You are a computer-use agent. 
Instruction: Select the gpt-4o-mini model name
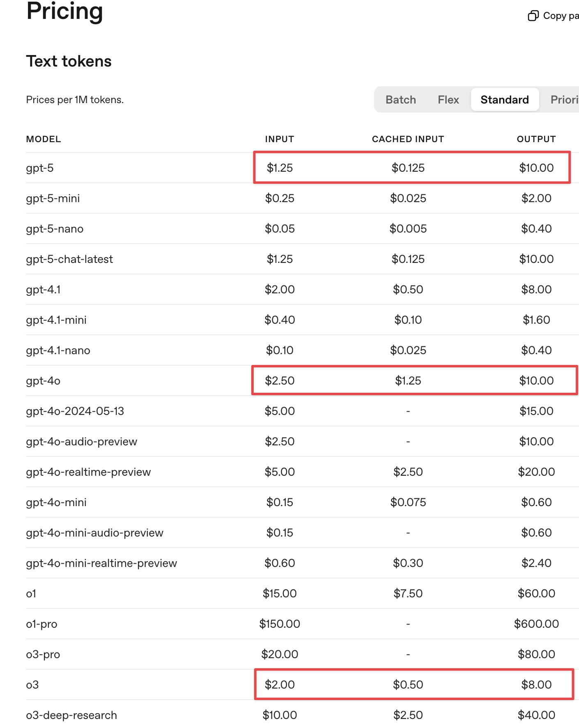56,502
